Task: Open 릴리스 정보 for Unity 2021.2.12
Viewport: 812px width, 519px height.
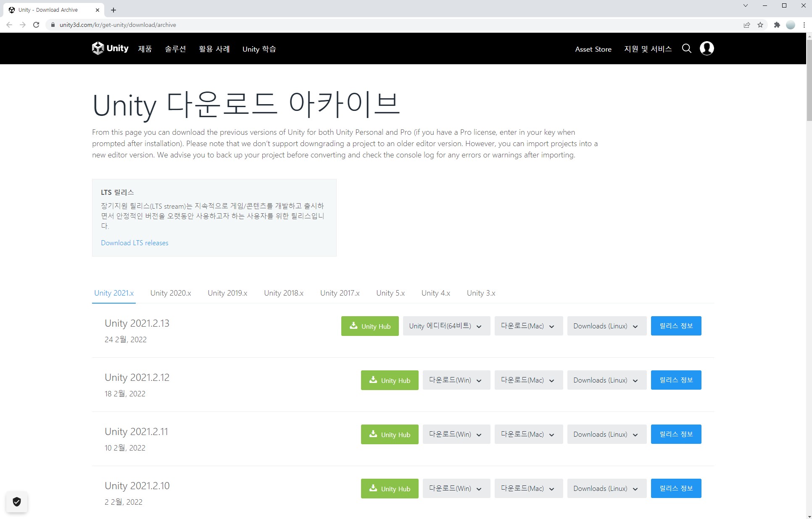Action: [676, 380]
